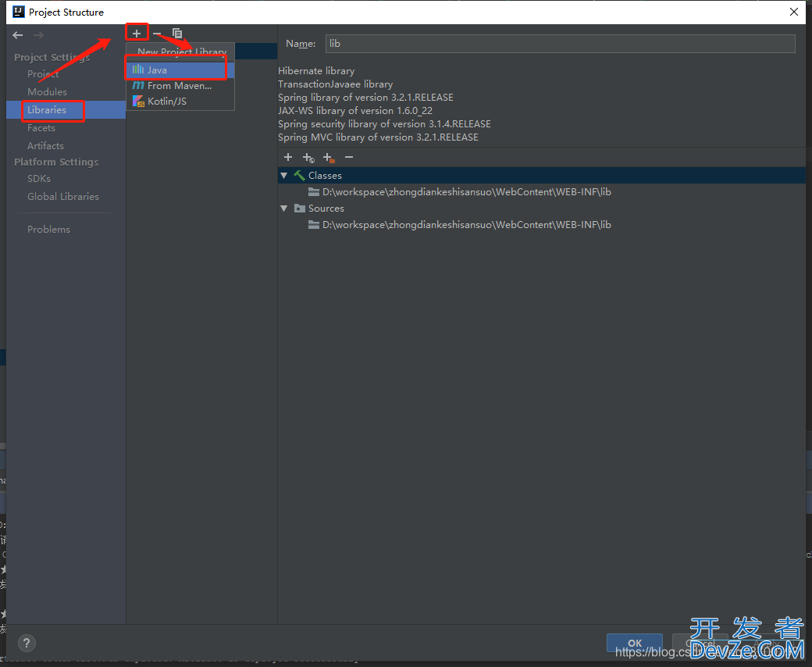Click JAX-WS library of version 1.6.0_22 text

[x=355, y=111]
